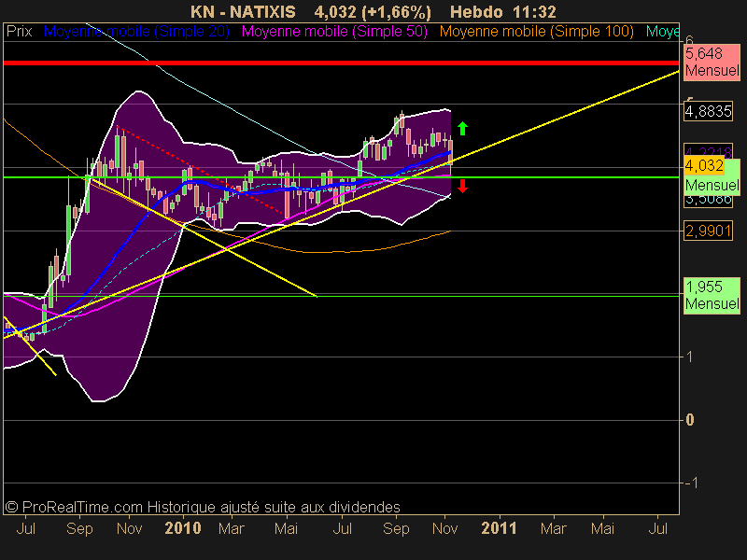Select 'Moyenne mobile (Simple 50)' legend
Viewport: 747px width, 560px height.
pos(334,32)
